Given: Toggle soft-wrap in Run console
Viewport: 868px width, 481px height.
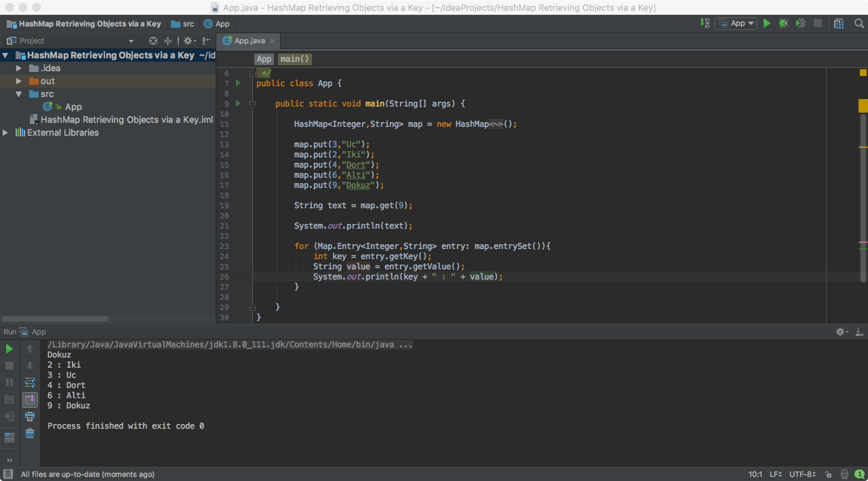Looking at the screenshot, I should coord(29,382).
